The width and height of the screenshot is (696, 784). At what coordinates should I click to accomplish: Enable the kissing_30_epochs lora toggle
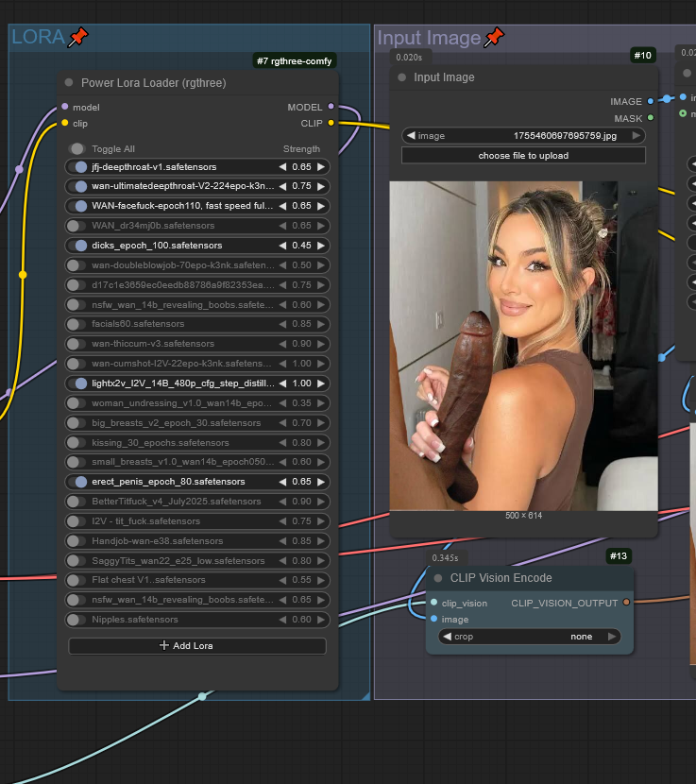point(80,442)
